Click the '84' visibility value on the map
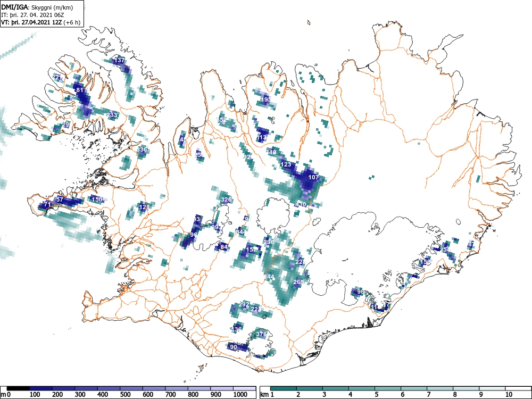This screenshot has width=532, height=399. (224, 247)
